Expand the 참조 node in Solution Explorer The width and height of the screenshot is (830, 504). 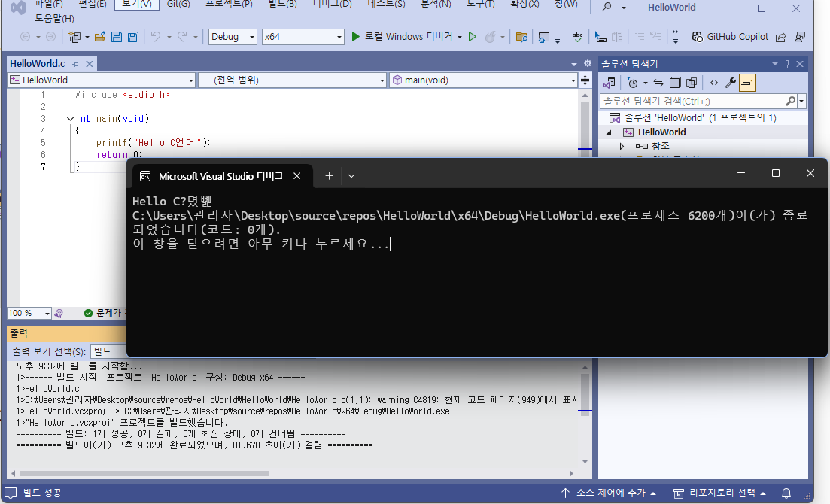click(622, 146)
